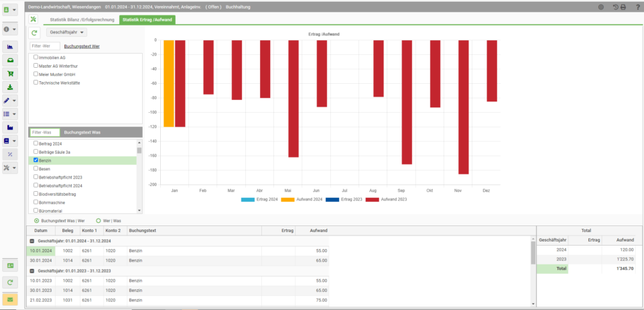Click the history clock icon in the header
Image resolution: width=644 pixels, height=310 pixels.
pyautogui.click(x=616, y=7)
